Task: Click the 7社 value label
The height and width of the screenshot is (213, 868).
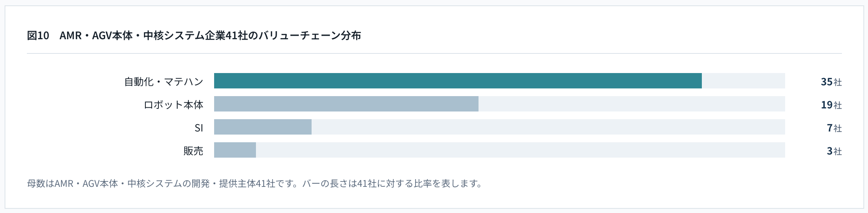Action: click(x=834, y=128)
